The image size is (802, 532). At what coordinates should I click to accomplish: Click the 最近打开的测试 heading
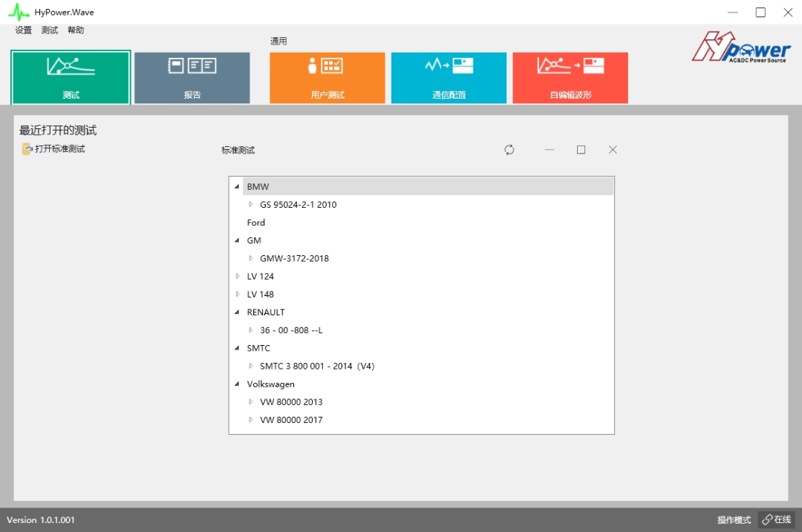coord(58,131)
